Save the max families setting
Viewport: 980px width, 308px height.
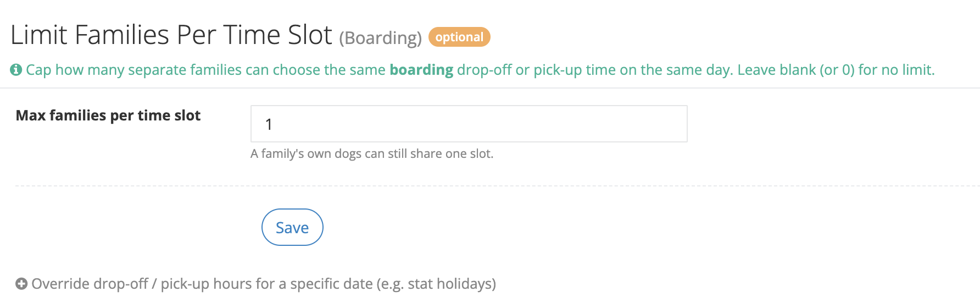tap(292, 227)
